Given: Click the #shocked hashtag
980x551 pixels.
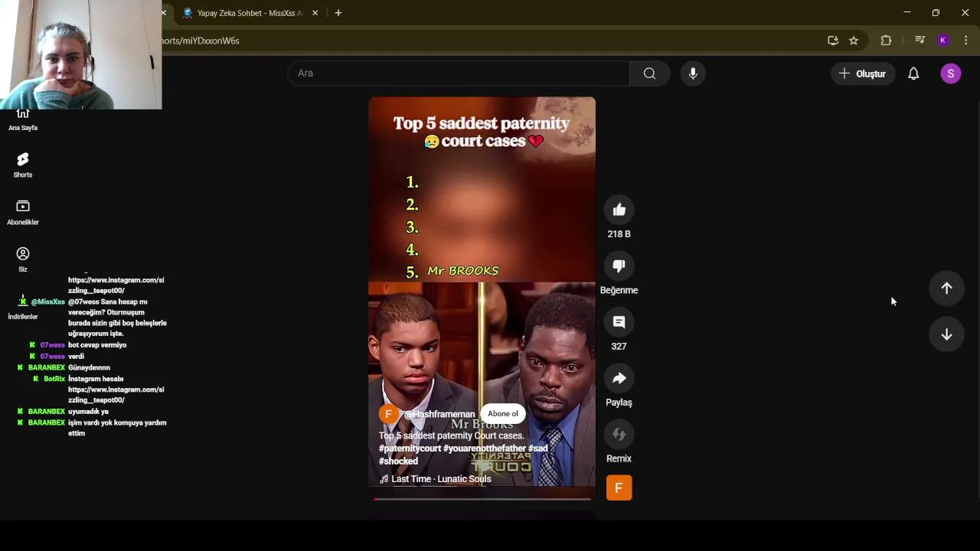Looking at the screenshot, I should coord(398,461).
